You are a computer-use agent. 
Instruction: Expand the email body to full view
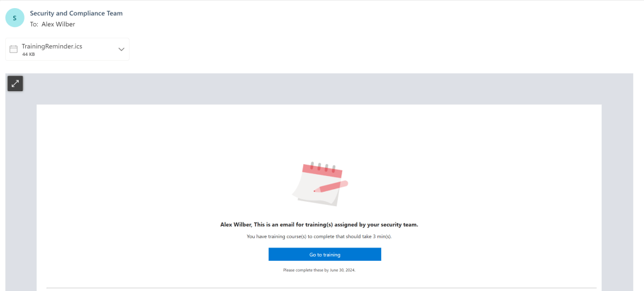click(x=15, y=84)
